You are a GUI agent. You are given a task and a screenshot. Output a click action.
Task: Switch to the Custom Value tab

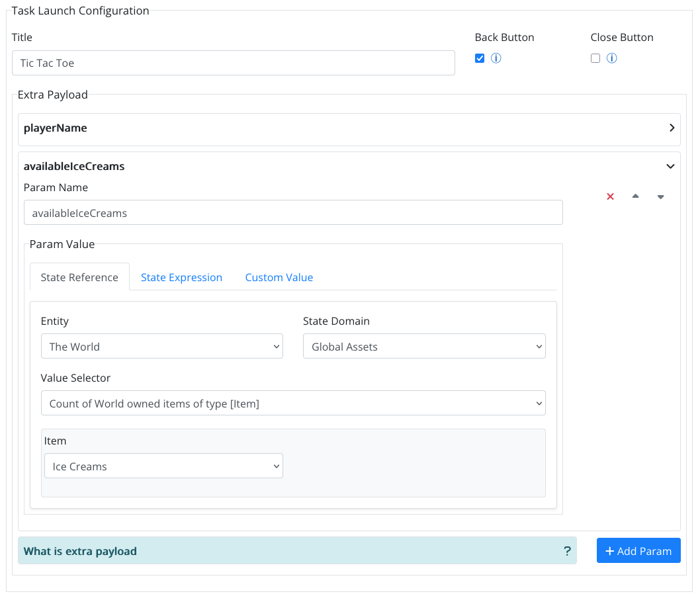(x=279, y=278)
